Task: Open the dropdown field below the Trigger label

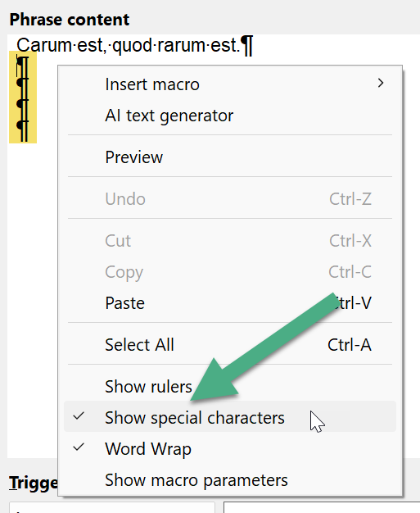Action: [x=112, y=507]
